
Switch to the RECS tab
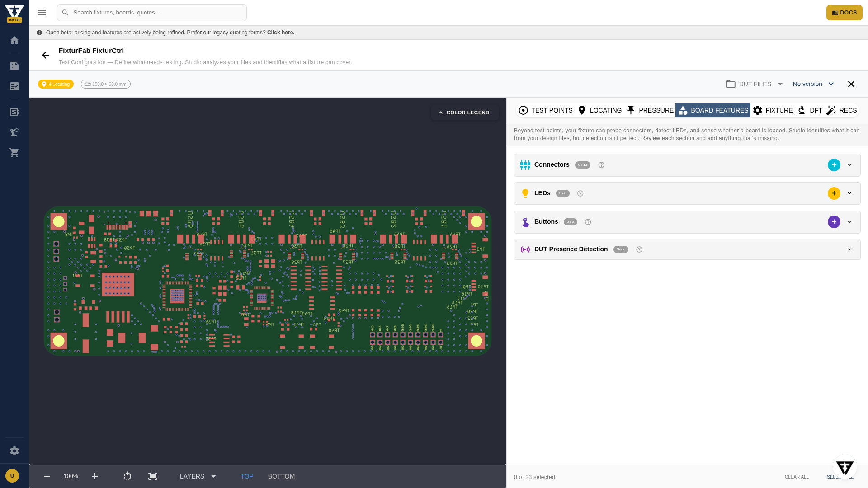click(x=842, y=110)
